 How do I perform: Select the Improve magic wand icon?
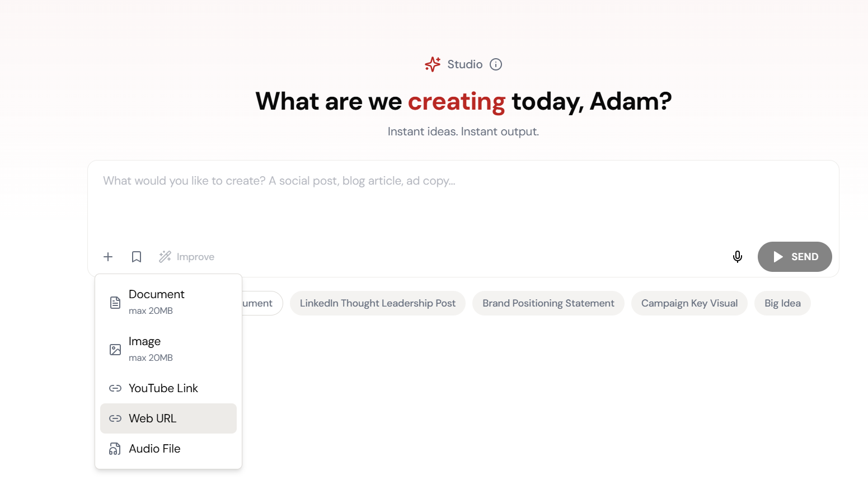tap(165, 256)
